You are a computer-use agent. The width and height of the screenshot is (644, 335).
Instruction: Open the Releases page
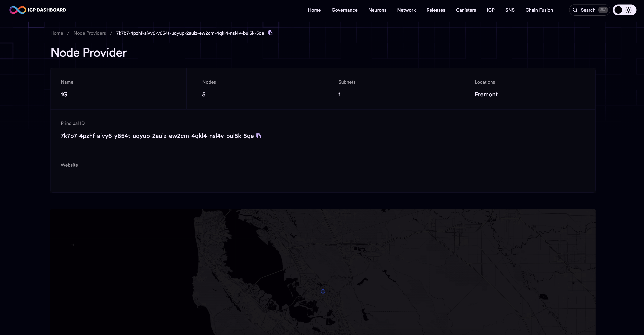click(x=436, y=10)
